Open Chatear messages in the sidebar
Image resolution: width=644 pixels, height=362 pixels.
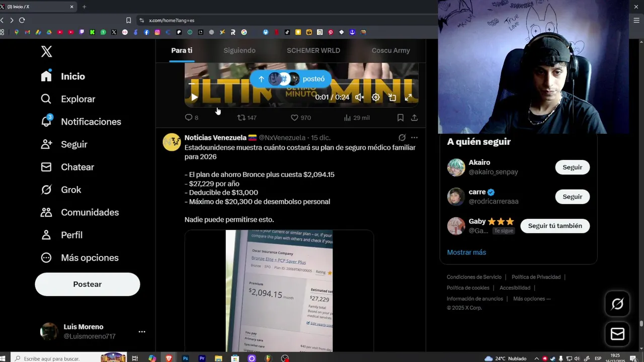(68, 167)
